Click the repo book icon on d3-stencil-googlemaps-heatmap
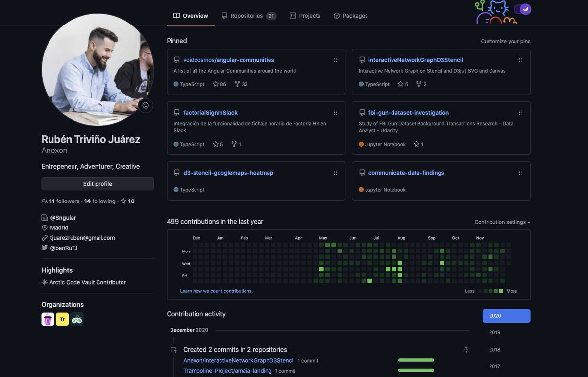This screenshot has height=377, width=588. (177, 172)
